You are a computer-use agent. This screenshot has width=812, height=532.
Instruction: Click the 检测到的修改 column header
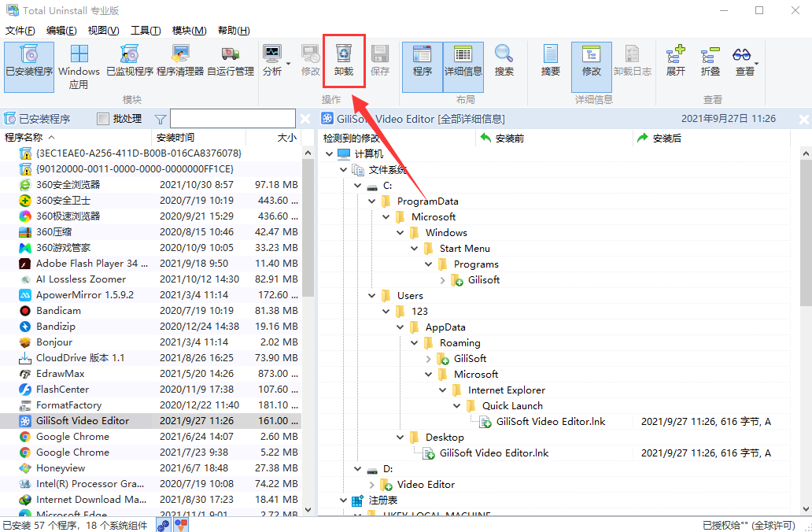tap(397, 139)
